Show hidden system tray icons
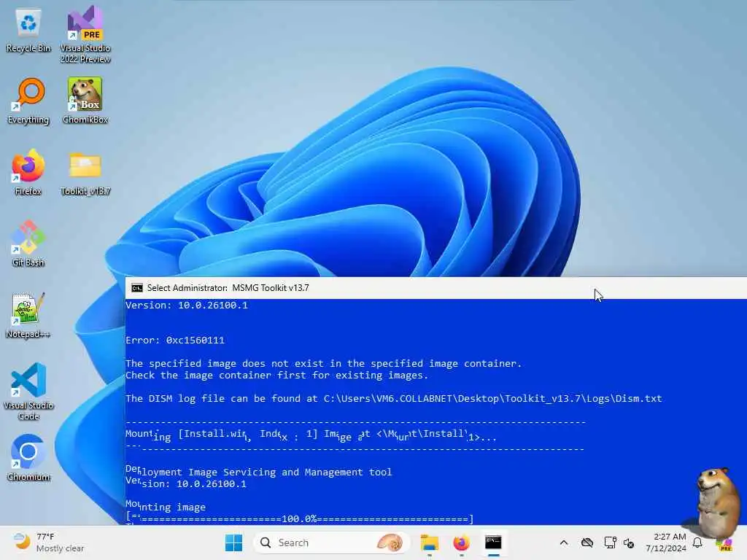The height and width of the screenshot is (560, 747). coord(564,542)
